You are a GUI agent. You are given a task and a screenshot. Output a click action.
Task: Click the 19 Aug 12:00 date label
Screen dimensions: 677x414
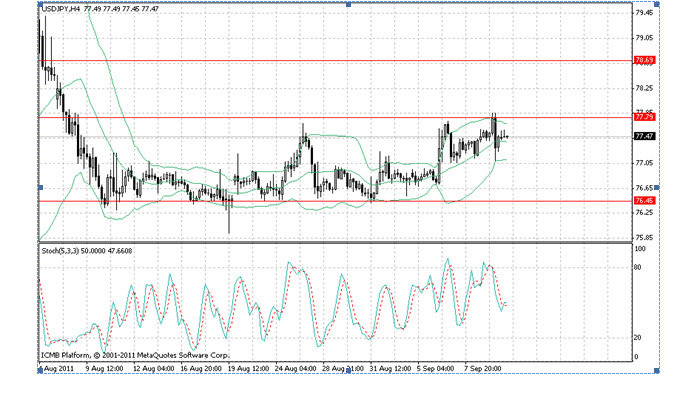tap(248, 369)
